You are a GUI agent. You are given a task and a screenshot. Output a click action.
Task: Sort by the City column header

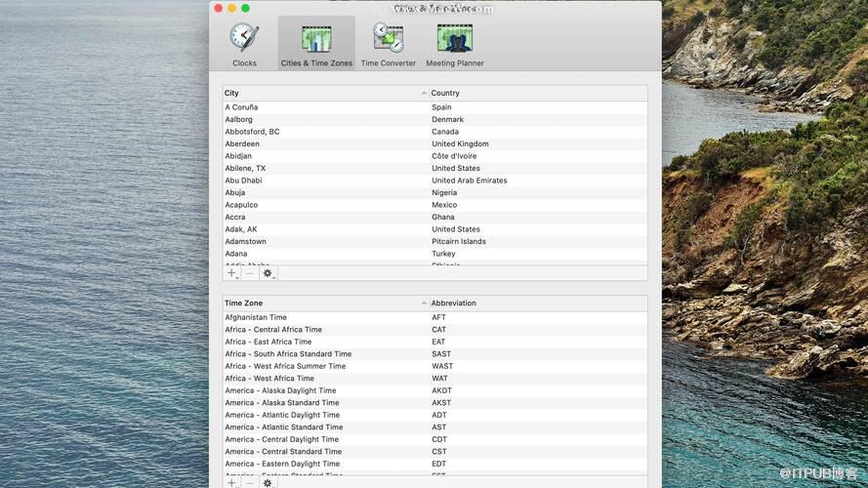pos(325,93)
